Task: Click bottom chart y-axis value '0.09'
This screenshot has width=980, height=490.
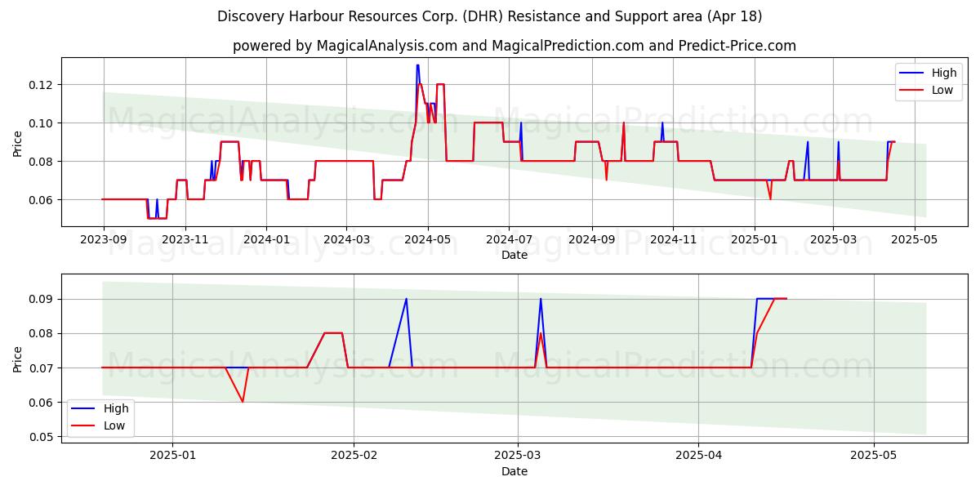Action: [x=42, y=299]
